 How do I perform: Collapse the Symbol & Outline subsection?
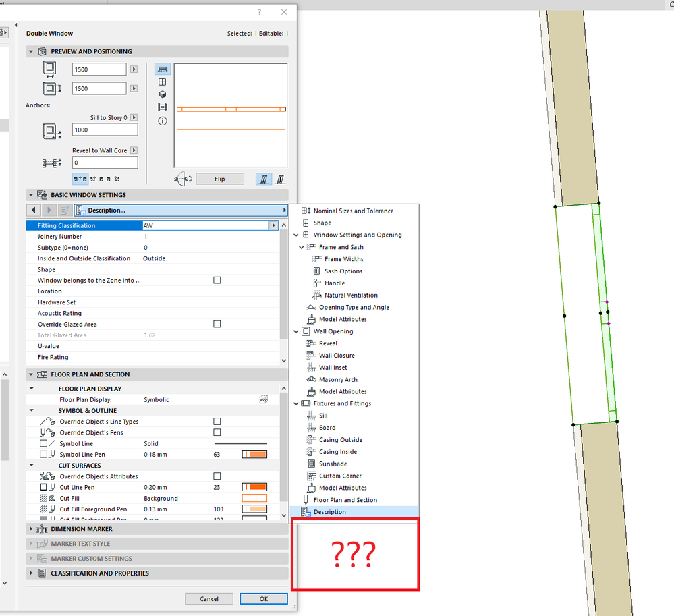tap(32, 410)
